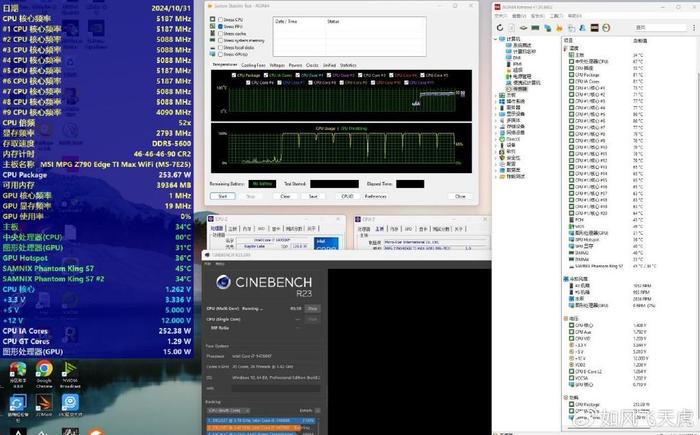Select DirectX in the AIDA64 tree

click(x=510, y=139)
